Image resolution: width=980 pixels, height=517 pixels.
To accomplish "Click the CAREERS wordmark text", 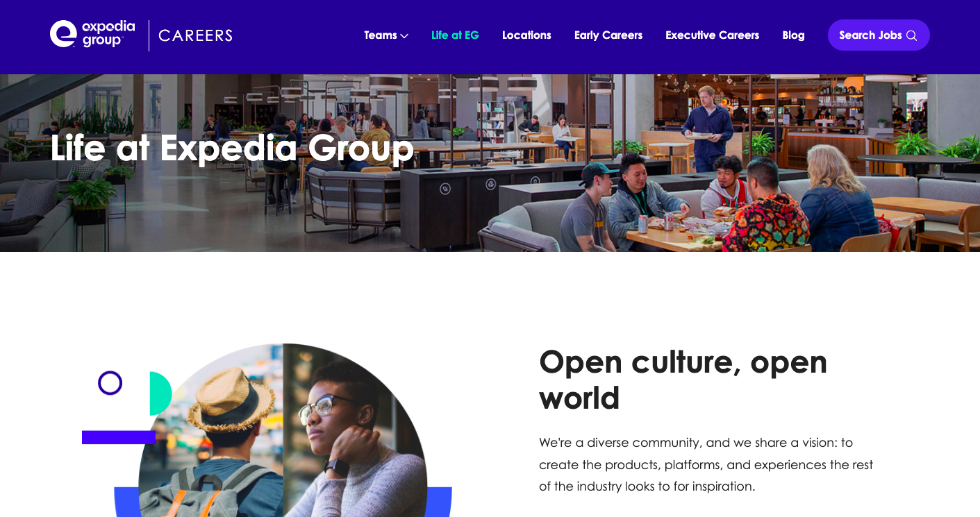I will (195, 35).
